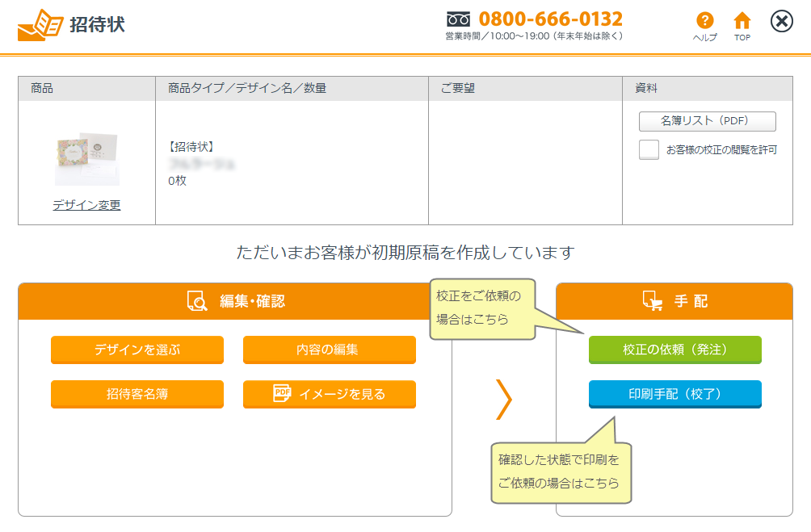
Task: Click the phone number 0800-666-0132
Action: (x=550, y=19)
